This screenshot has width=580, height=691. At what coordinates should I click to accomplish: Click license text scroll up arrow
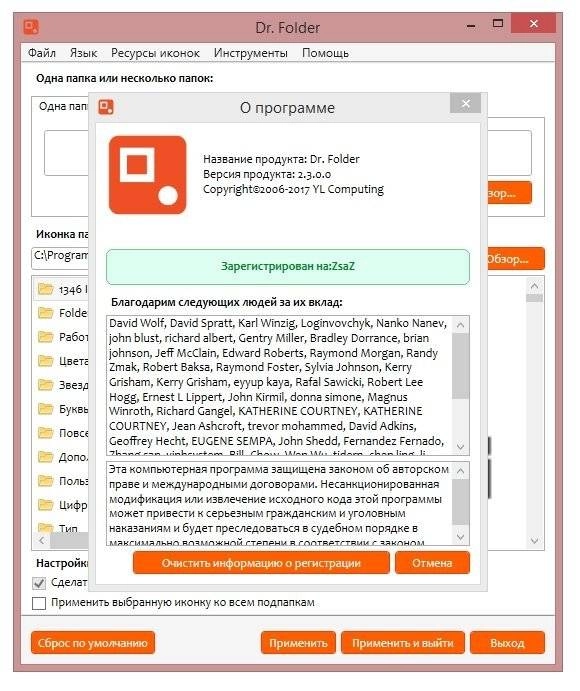(461, 471)
